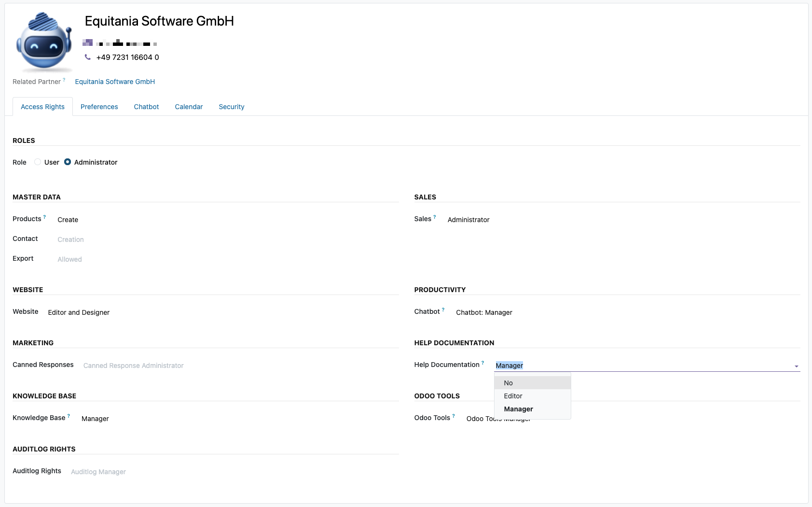Switch to the Access Rights tab

point(42,107)
